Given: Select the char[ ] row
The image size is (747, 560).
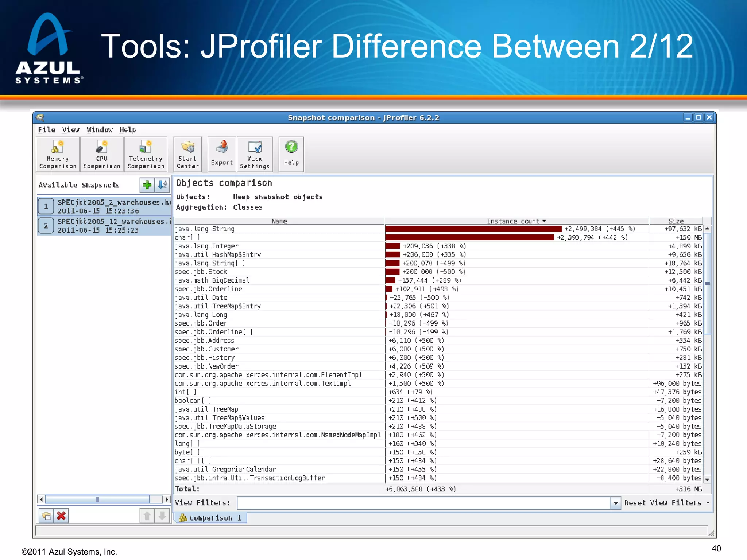Looking at the screenshot, I should point(438,237).
